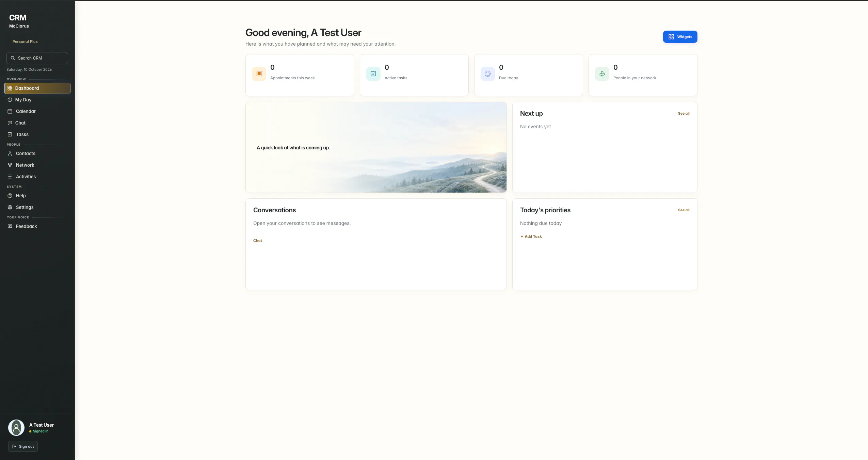Click See all in Next up

tap(684, 113)
